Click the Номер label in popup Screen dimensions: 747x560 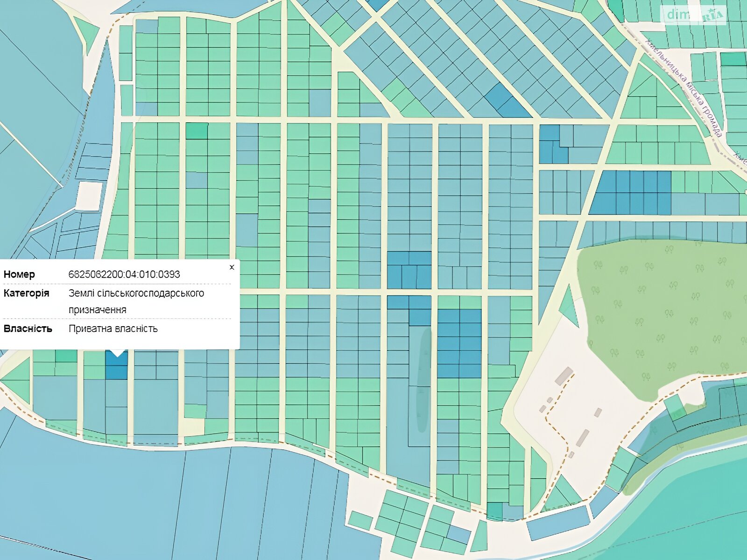click(x=19, y=274)
